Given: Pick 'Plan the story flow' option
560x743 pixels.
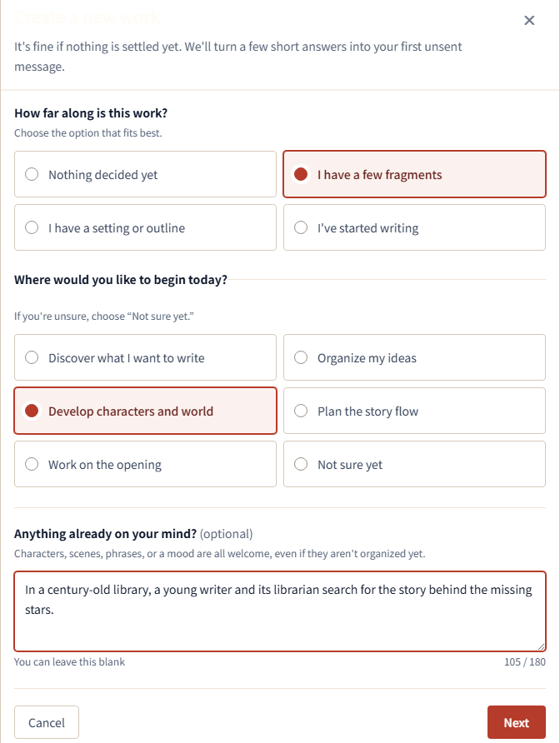Looking at the screenshot, I should pos(414,411).
